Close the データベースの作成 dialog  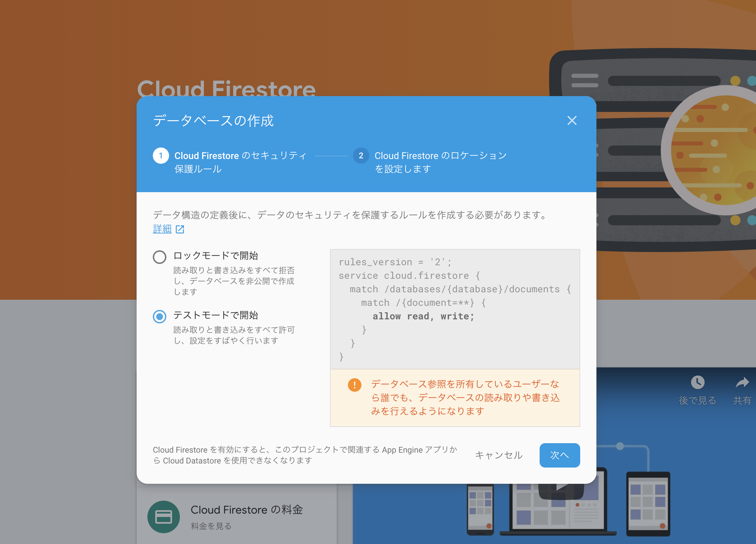click(572, 120)
